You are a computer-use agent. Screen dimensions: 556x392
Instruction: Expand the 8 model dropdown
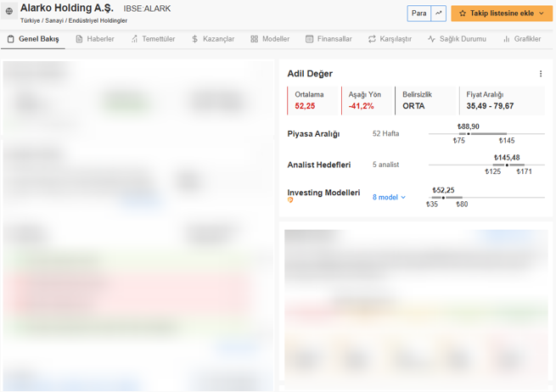(389, 198)
